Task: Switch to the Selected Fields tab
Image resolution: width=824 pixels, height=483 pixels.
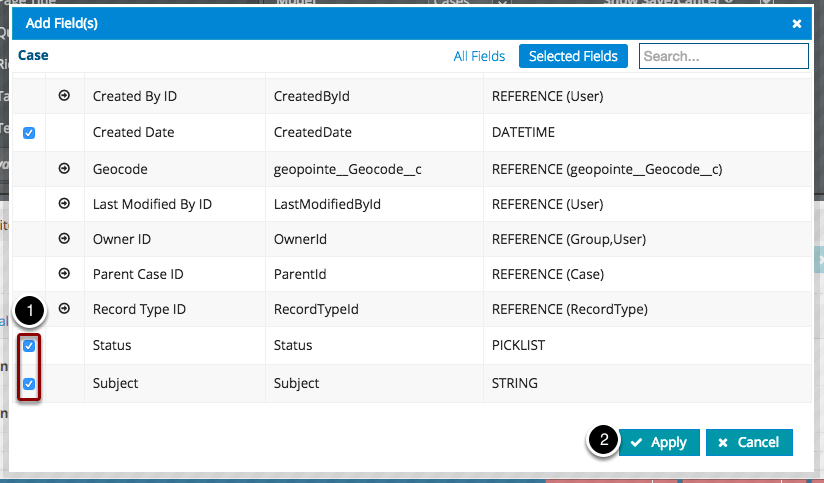Action: tap(573, 56)
